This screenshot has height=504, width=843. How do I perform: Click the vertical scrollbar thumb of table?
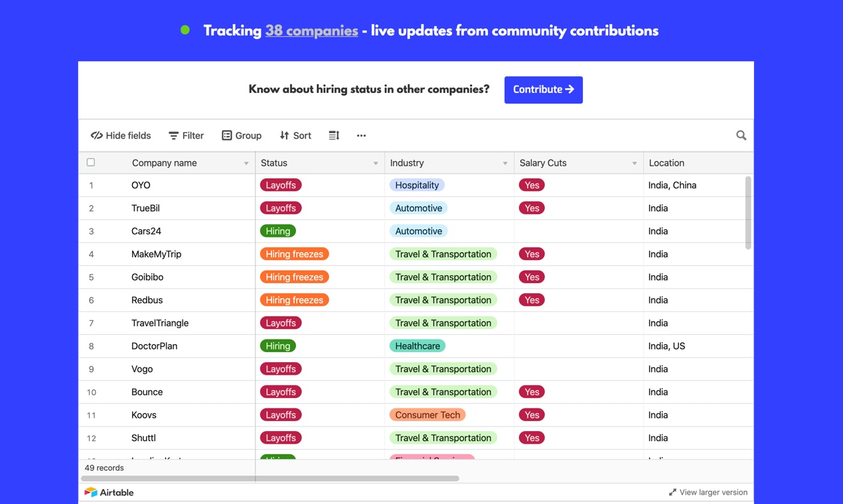tap(749, 213)
